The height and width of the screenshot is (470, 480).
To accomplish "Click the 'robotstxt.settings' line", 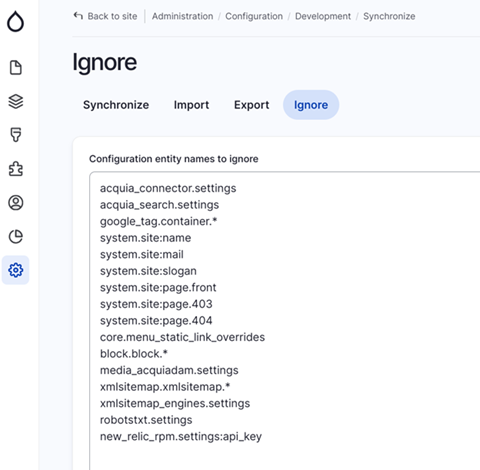I will [146, 420].
